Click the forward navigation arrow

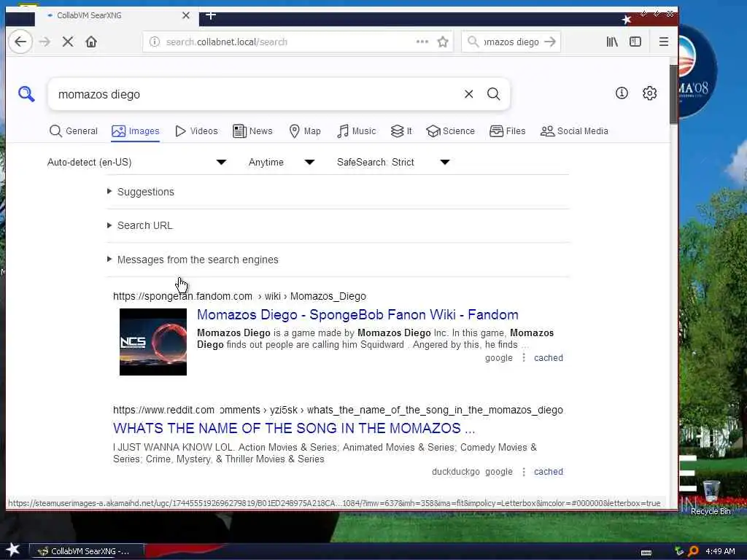coord(44,42)
